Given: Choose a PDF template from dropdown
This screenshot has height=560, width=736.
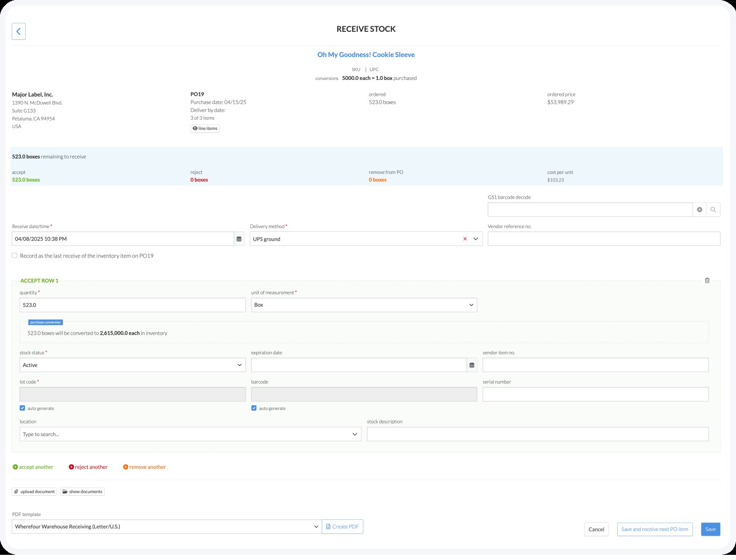Looking at the screenshot, I should (x=166, y=527).
